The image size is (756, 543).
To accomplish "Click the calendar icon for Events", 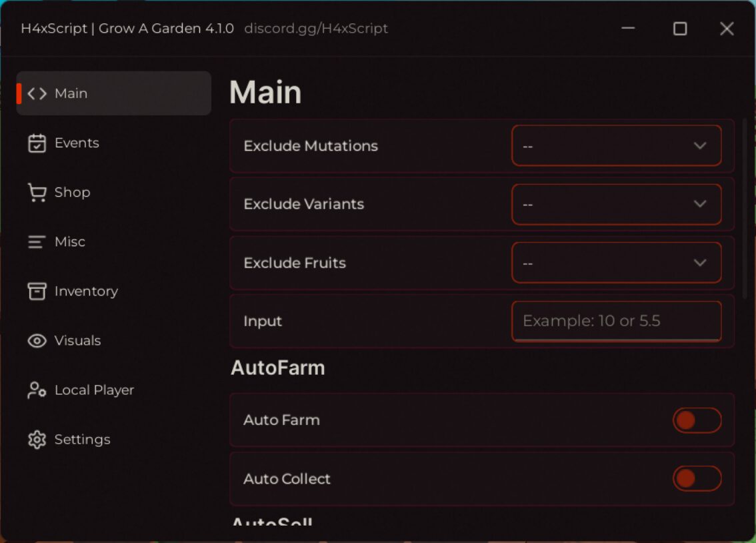I will point(37,143).
